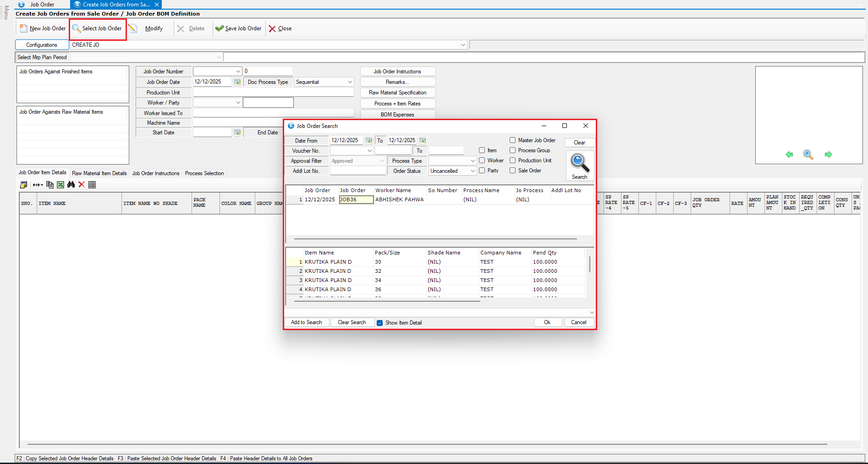Click the copy icon in grid toolbar

pyautogui.click(x=50, y=185)
